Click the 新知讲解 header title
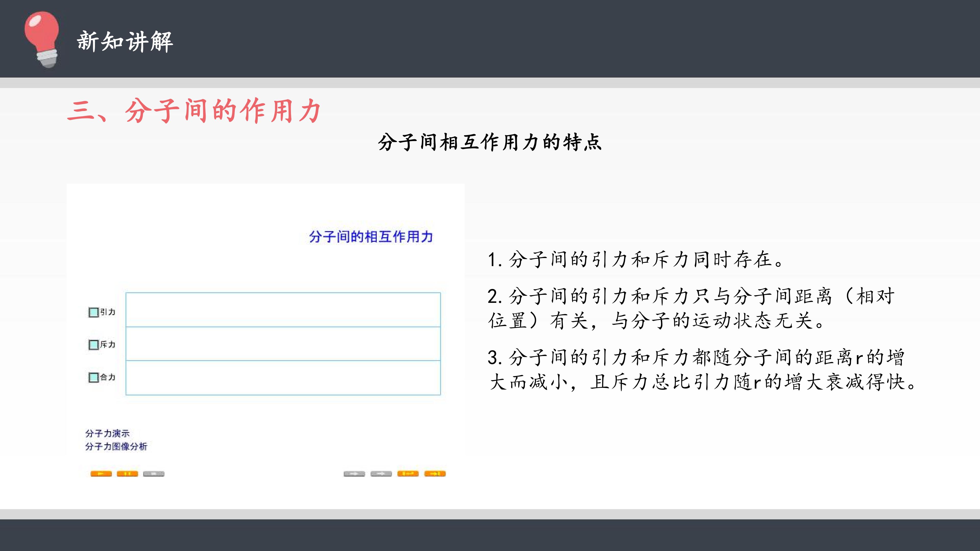Image resolution: width=980 pixels, height=551 pixels. 125,41
